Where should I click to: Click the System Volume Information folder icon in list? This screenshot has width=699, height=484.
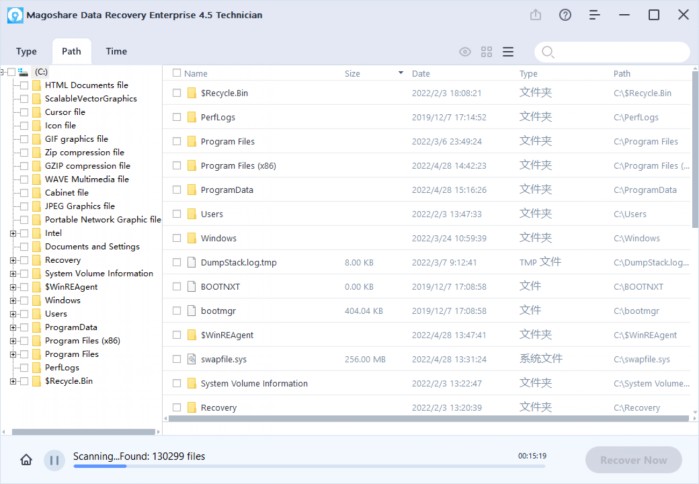pyautogui.click(x=191, y=383)
